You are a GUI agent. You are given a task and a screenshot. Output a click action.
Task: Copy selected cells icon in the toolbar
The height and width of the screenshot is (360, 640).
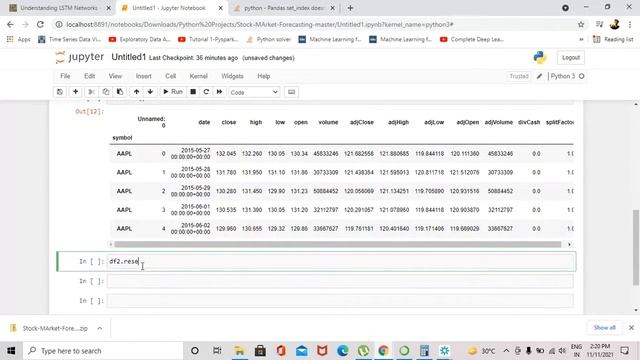[106, 92]
